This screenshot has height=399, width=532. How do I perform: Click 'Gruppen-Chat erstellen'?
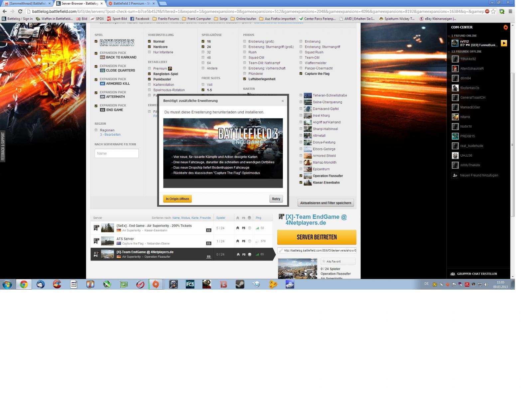tap(473, 274)
